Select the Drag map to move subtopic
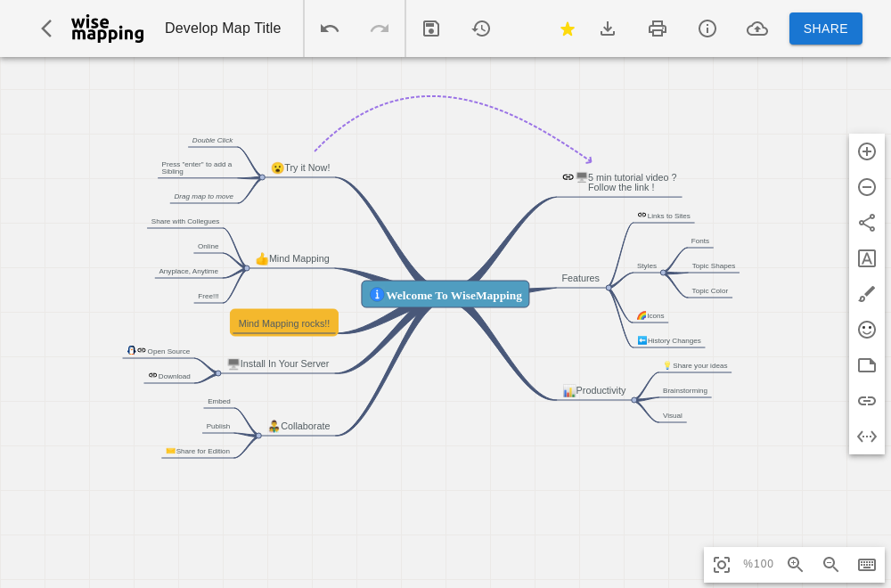Viewport: 891px width, 588px height. [203, 197]
